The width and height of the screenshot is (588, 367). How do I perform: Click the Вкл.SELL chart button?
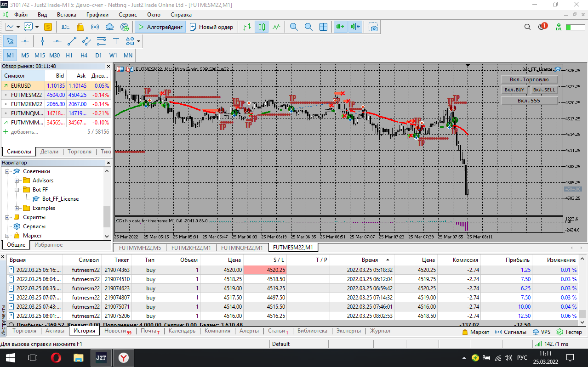[544, 90]
